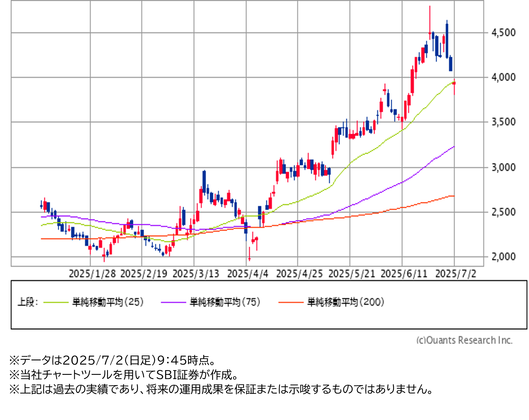Select the 単純移動平均(25) legend label
The width and height of the screenshot is (529, 420).
(x=108, y=302)
